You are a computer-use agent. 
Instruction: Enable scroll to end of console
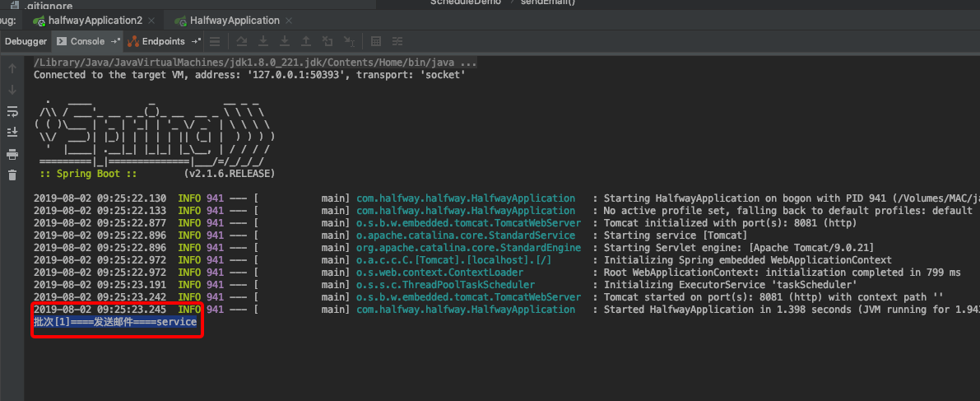point(12,132)
